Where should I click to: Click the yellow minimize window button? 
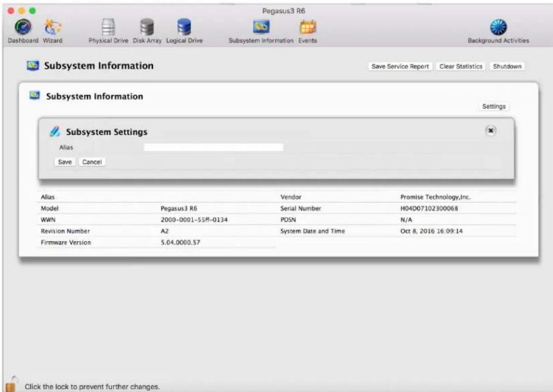point(21,11)
